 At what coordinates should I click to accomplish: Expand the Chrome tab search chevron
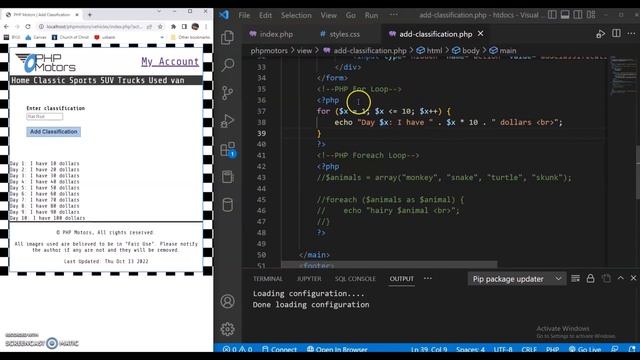tap(159, 11)
